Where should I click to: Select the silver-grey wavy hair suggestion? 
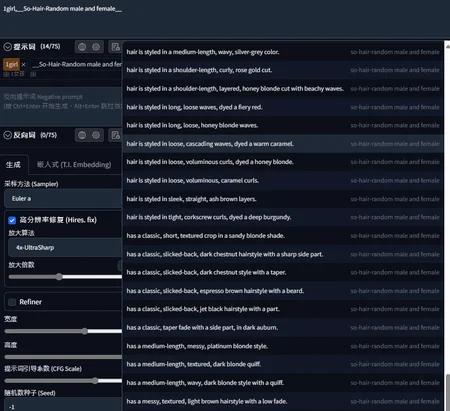tap(283, 52)
